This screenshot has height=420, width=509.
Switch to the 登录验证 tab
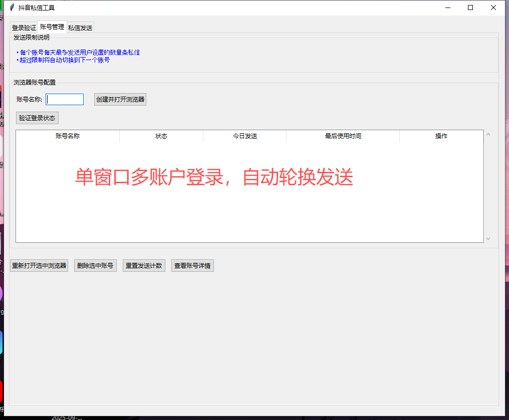click(24, 28)
